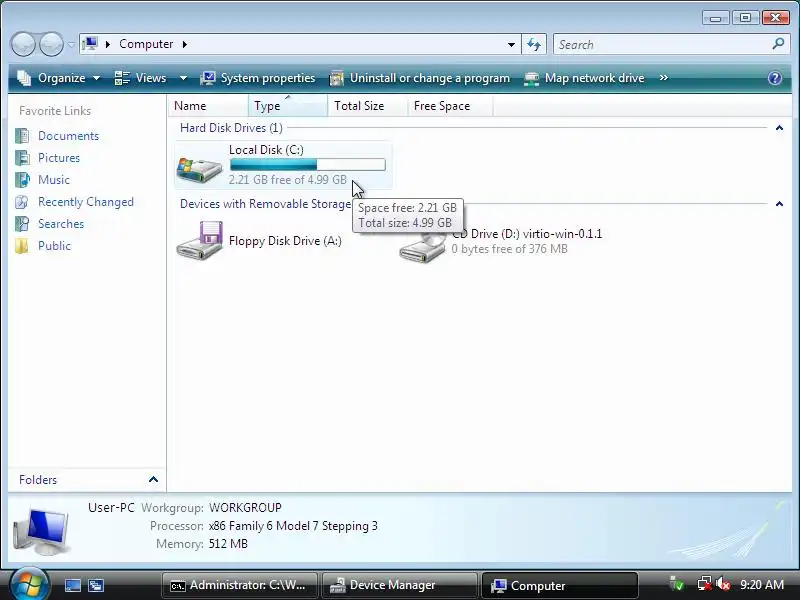The width and height of the screenshot is (800, 600).
Task: Collapse the Hard Disk Drives group
Action: point(779,128)
